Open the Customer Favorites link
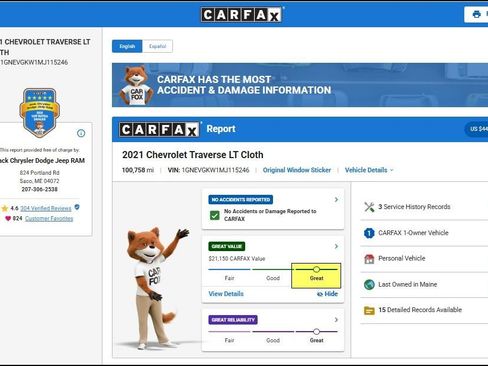Viewport: 488px width, 366px height. (x=49, y=219)
